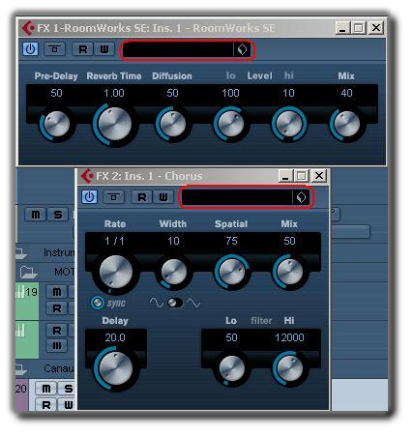Click the Chorus Spatial value 75
This screenshot has width=413, height=436.
click(231, 241)
